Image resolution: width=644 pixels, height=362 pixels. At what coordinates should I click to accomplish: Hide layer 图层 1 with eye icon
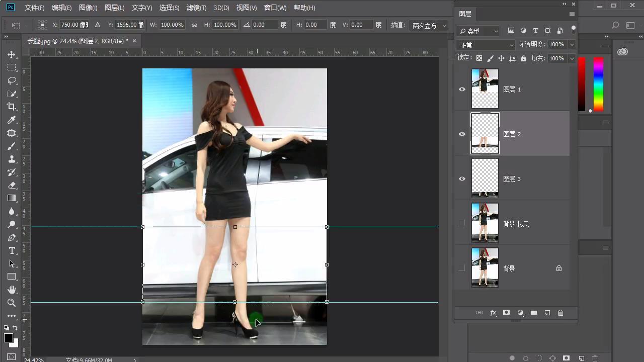[462, 89]
